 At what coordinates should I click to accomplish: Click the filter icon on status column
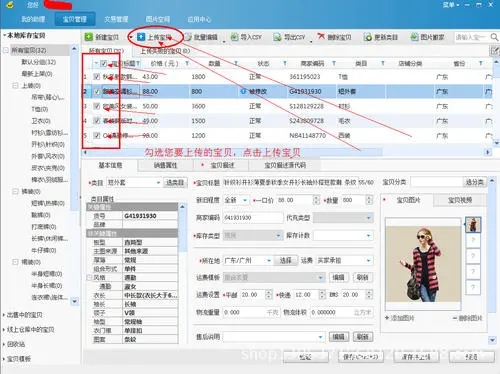click(x=285, y=63)
